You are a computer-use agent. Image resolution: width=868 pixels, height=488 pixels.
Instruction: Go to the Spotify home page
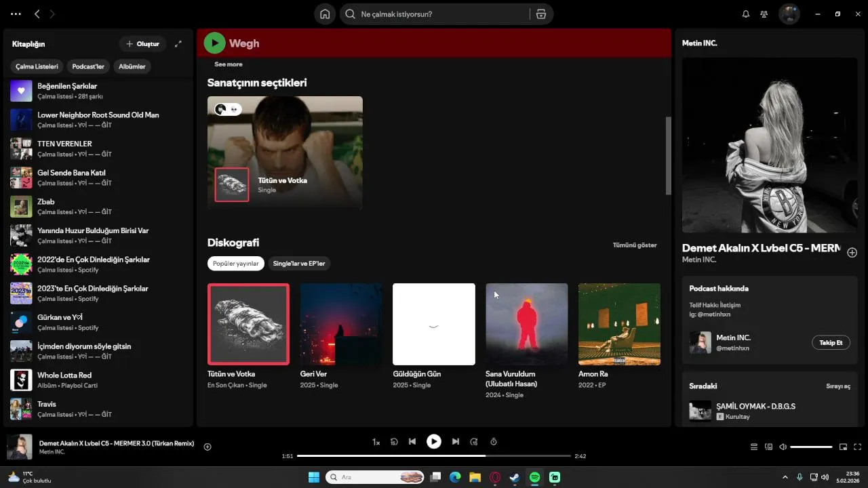tap(325, 14)
